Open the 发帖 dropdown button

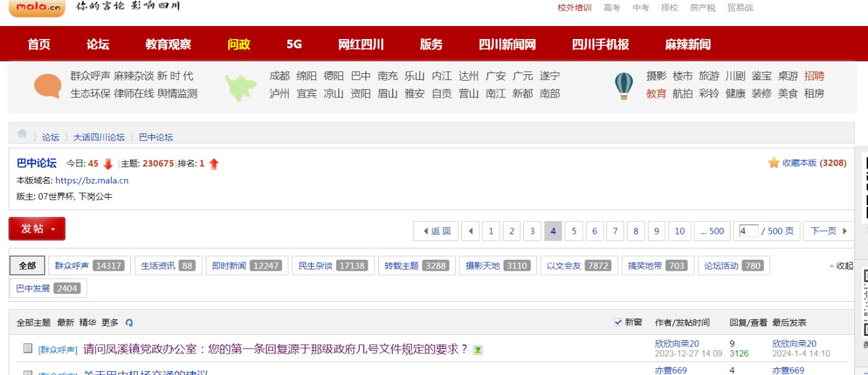coord(37,229)
